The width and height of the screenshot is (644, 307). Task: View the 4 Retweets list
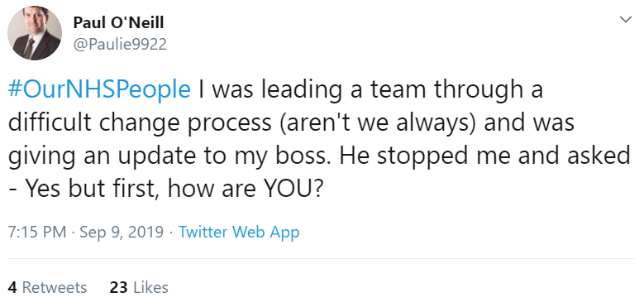47,287
